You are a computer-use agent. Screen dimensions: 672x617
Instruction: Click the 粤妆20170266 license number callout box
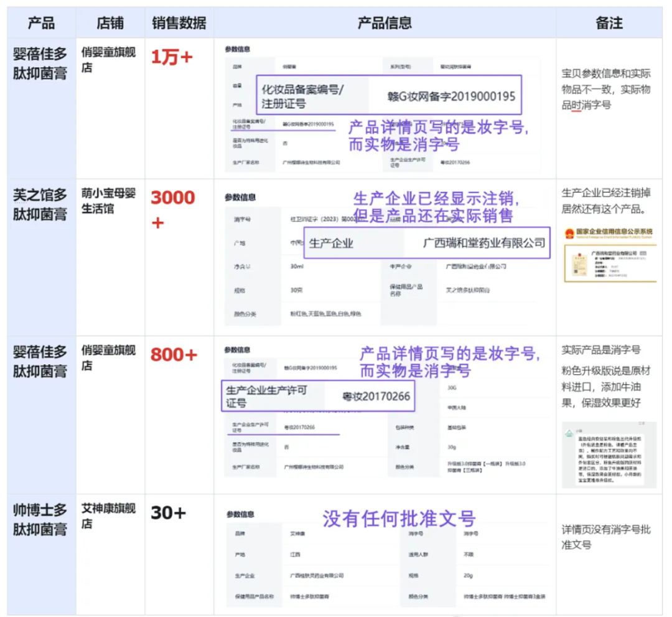tap(319, 396)
